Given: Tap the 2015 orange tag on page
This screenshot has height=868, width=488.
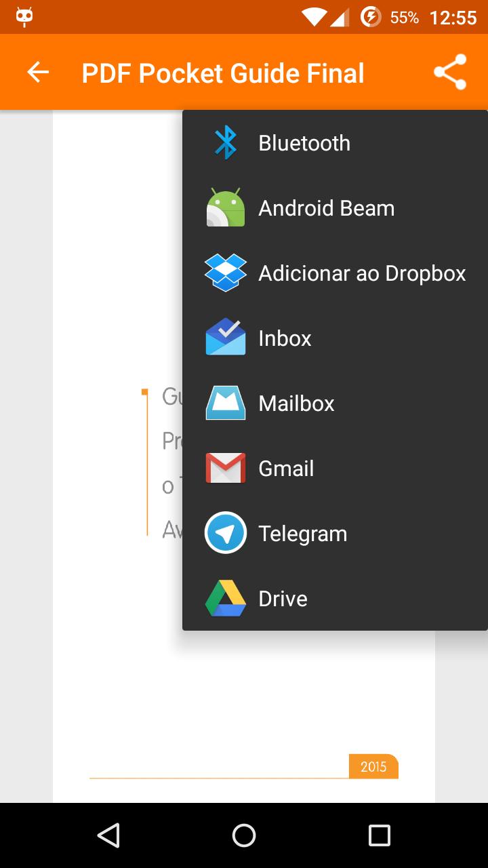Looking at the screenshot, I should [373, 766].
